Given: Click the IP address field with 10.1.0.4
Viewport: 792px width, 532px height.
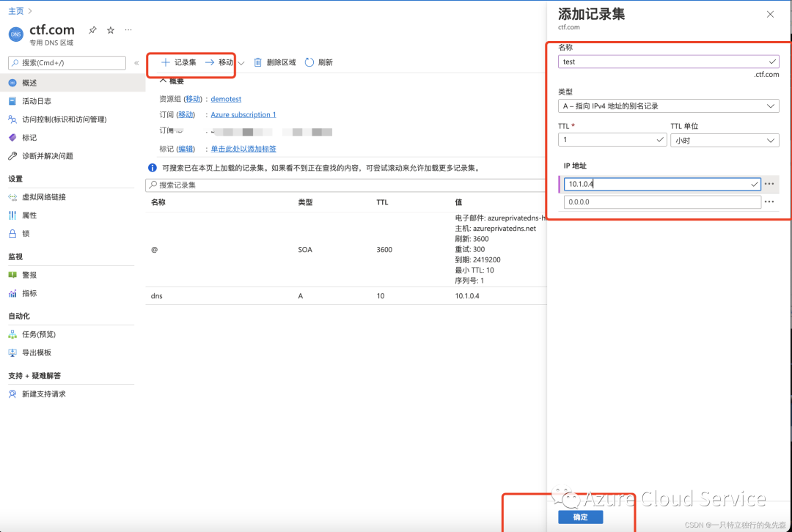Looking at the screenshot, I should tap(662, 184).
